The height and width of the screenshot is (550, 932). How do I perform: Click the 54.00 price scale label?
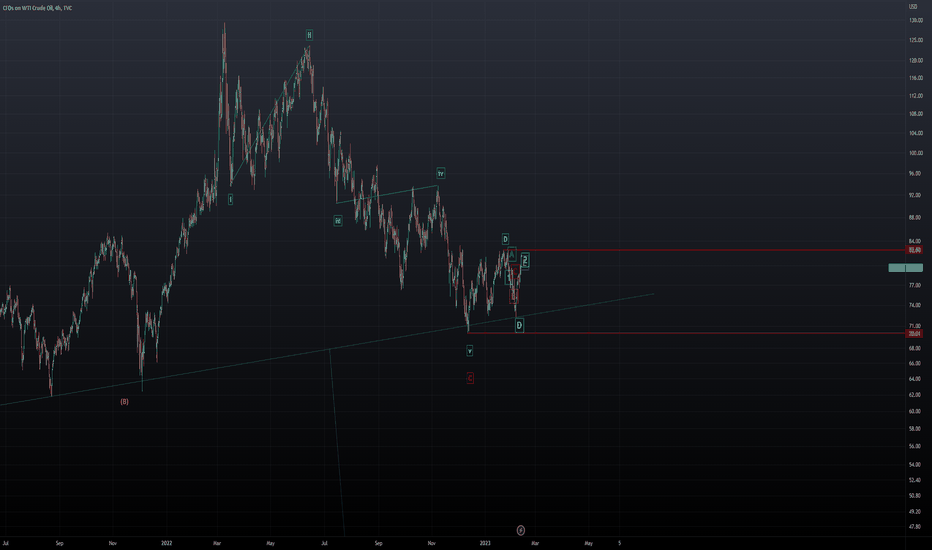coord(915,464)
